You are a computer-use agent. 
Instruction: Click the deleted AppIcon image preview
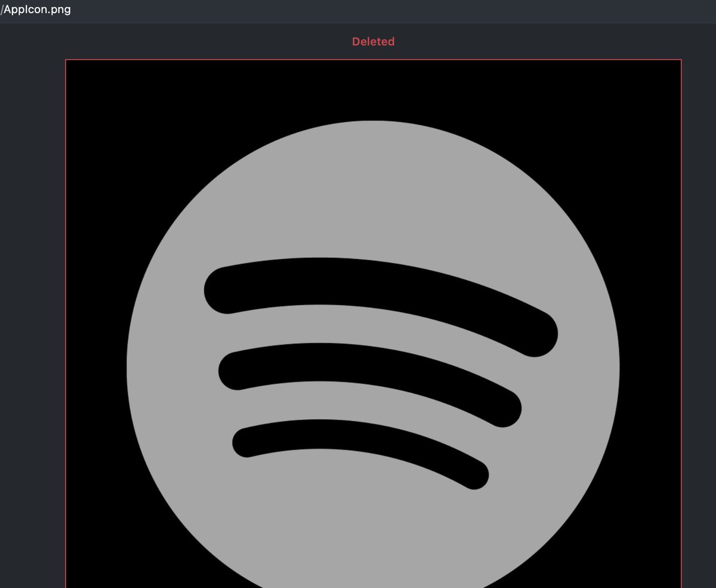373,324
